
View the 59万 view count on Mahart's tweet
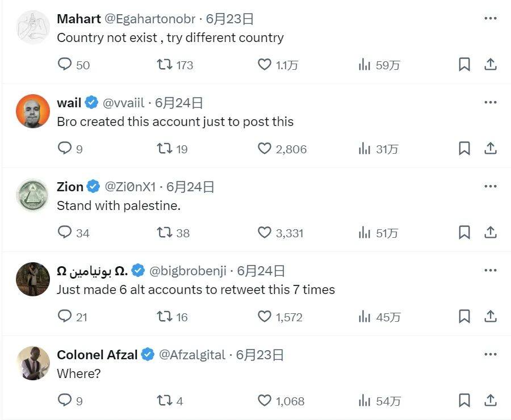point(379,65)
